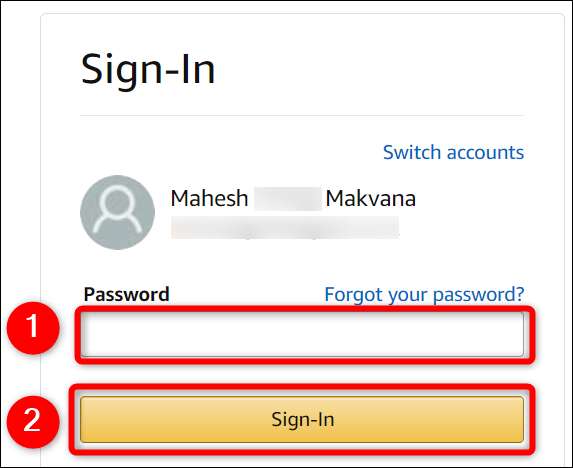Screen dimensions: 573x468
Task: Click the bold Password field label
Action: point(126,294)
